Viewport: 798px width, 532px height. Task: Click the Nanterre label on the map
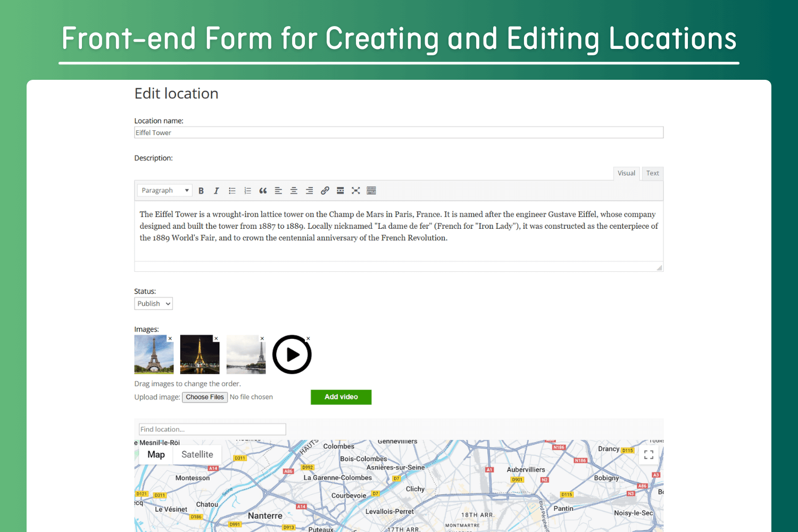265,516
